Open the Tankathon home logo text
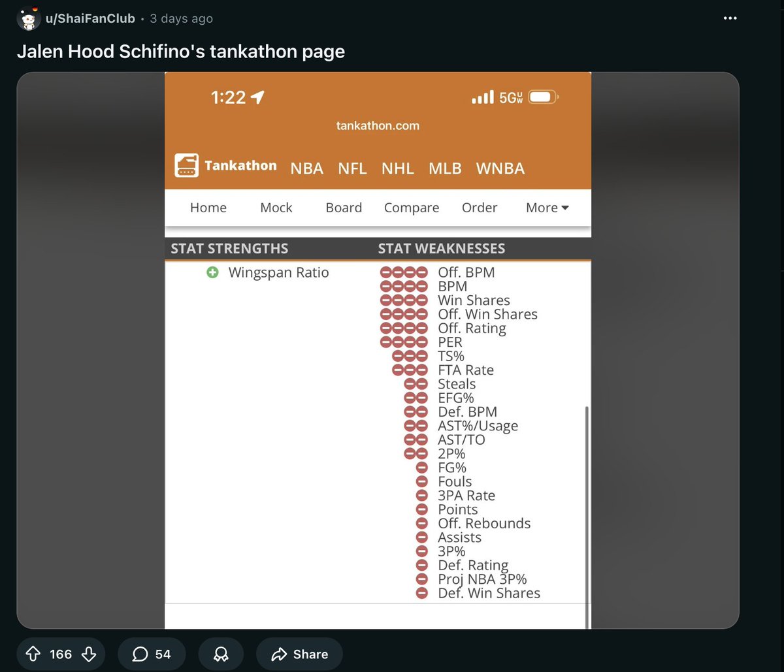Screen dimensions: 784x672 coord(240,165)
